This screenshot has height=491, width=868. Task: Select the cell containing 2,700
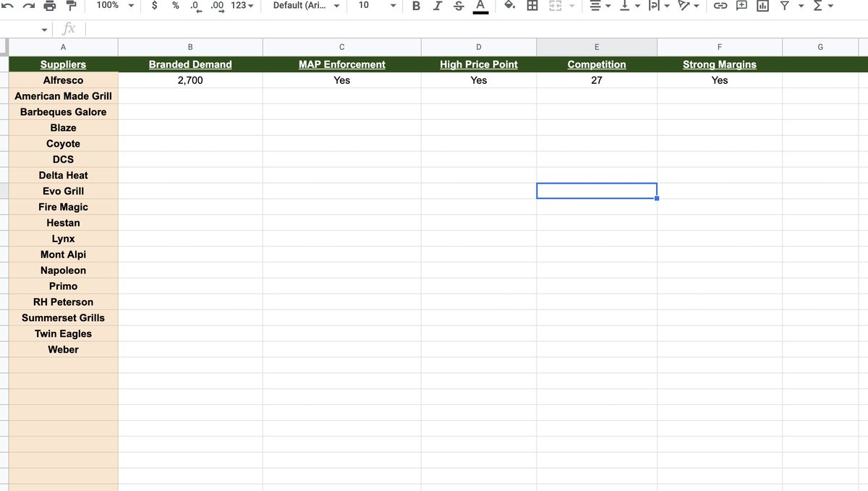[190, 80]
